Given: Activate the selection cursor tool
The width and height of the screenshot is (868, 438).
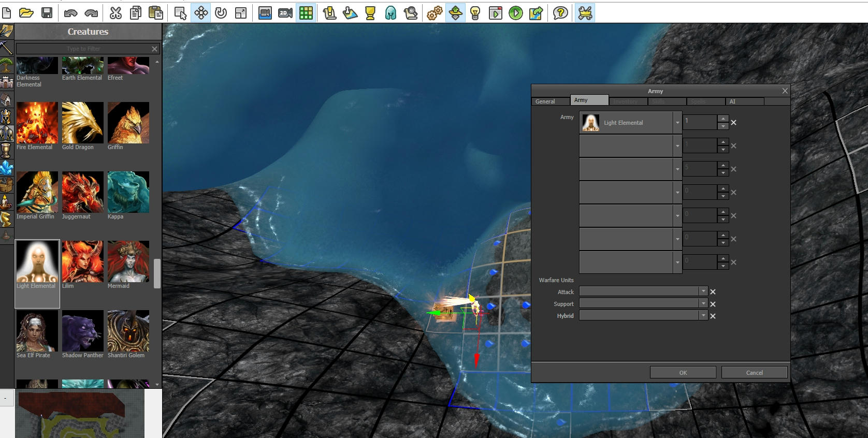Looking at the screenshot, I should (x=180, y=13).
